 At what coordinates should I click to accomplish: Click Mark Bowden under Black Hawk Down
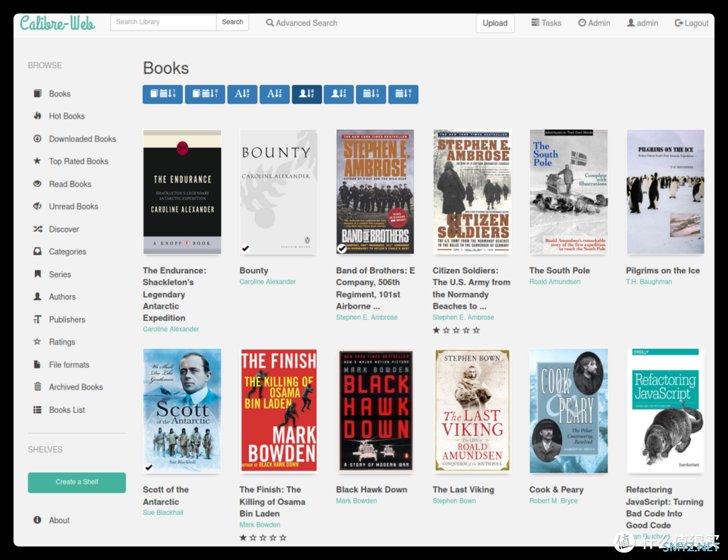357,501
